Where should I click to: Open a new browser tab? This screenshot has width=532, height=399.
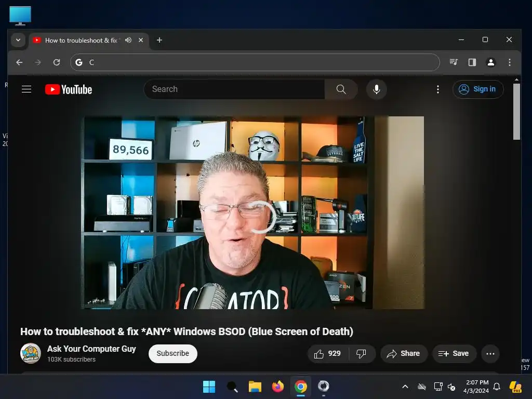(159, 40)
